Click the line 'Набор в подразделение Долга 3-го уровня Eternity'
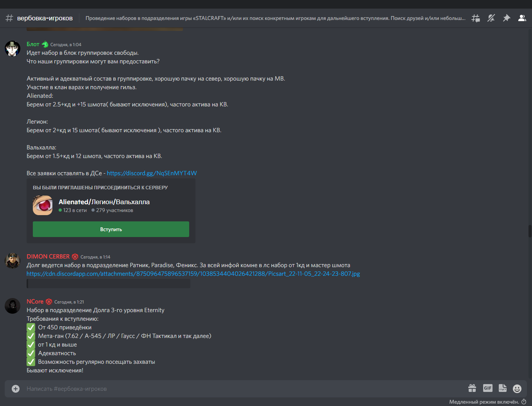 95,310
